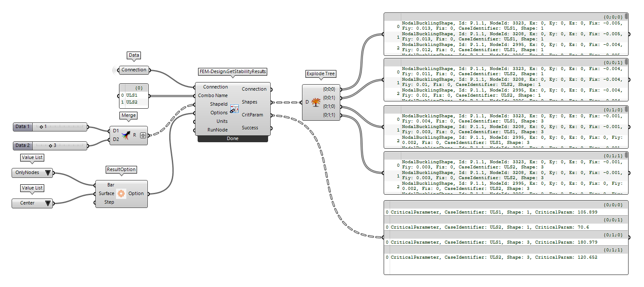
Task: Click the Done bar under GetStabilityResults
Action: click(232, 139)
